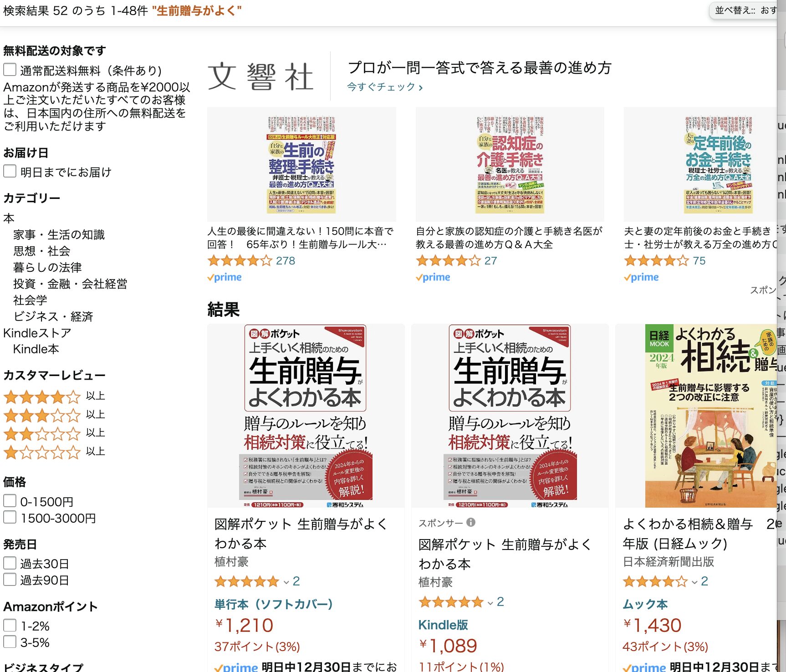Filter by one star and up
Screen dimensions: 786x672
[x=54, y=452]
